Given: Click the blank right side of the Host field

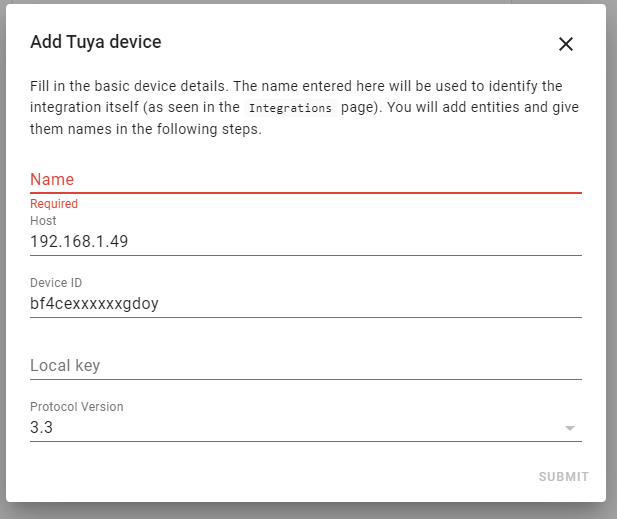Looking at the screenshot, I should (x=354, y=241).
